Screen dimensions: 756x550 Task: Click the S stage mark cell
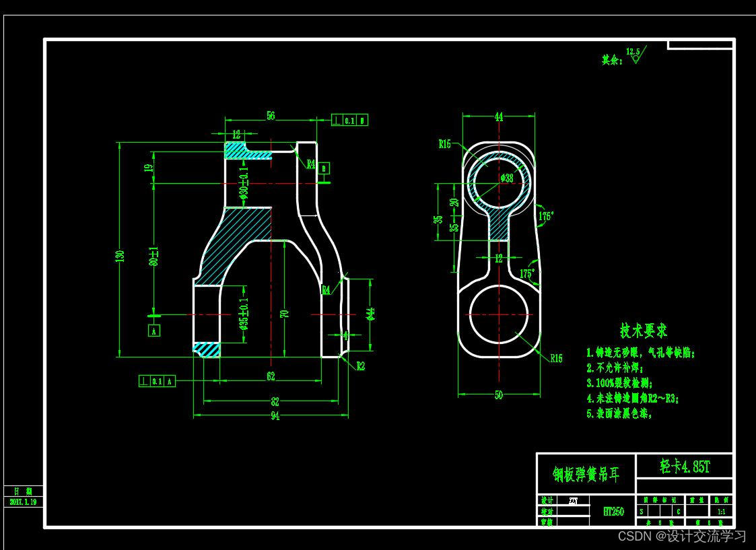click(642, 512)
